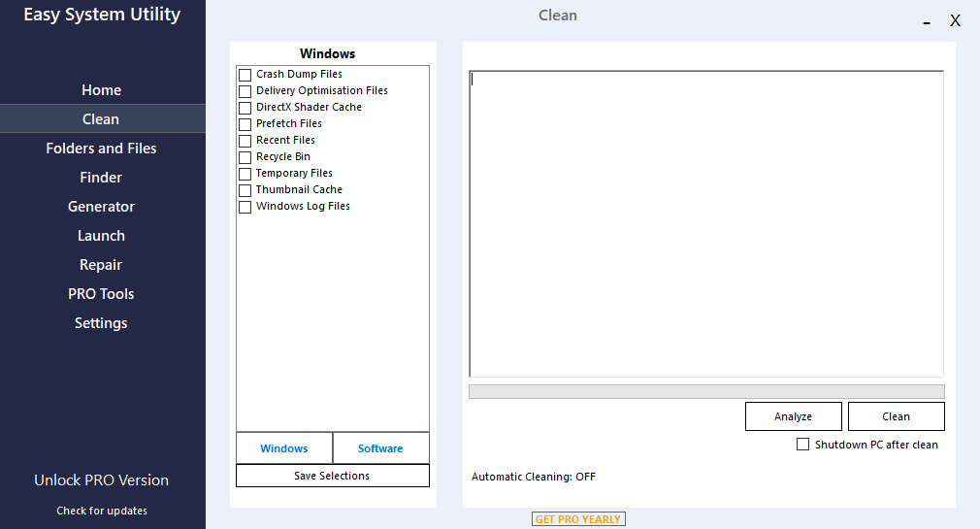
Task: Select Prefetch Files checkbox
Action: [245, 124]
